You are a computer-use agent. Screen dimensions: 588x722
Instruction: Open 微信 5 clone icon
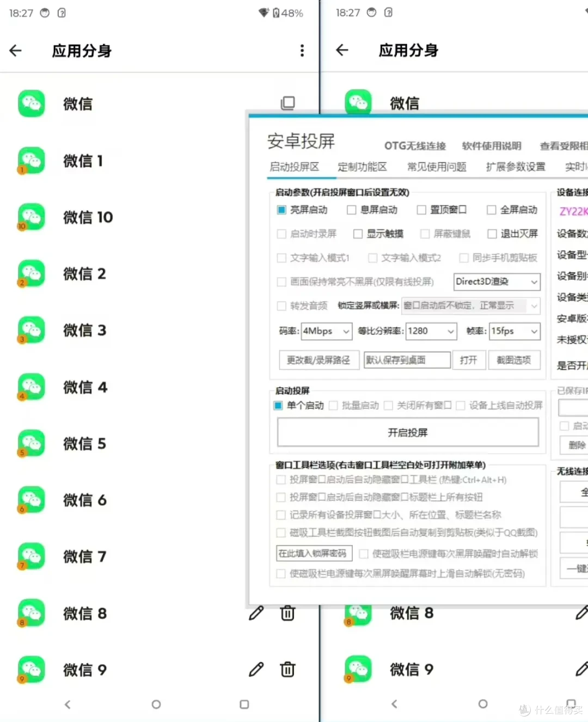tap(32, 443)
